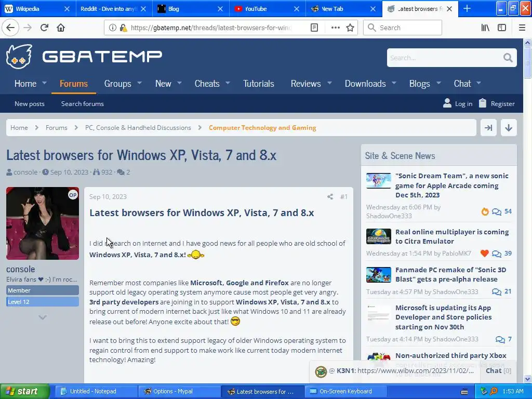The width and height of the screenshot is (532, 399).
Task: Expand the Downloads nav dropdown arrow
Action: point(394,83)
